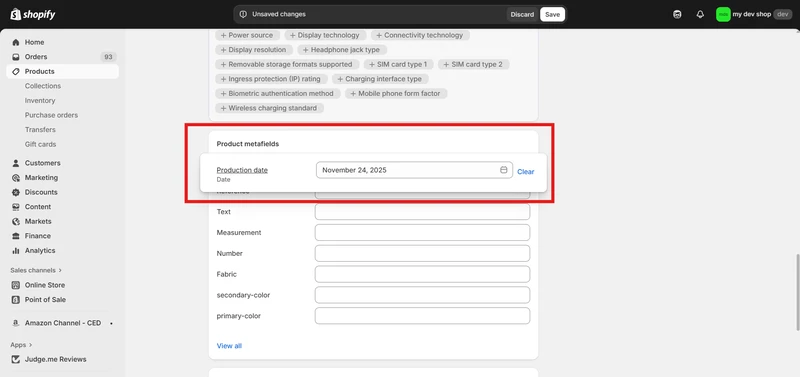This screenshot has width=800, height=377.
Task: Add the Display resolution attribute
Action: pyautogui.click(x=254, y=50)
